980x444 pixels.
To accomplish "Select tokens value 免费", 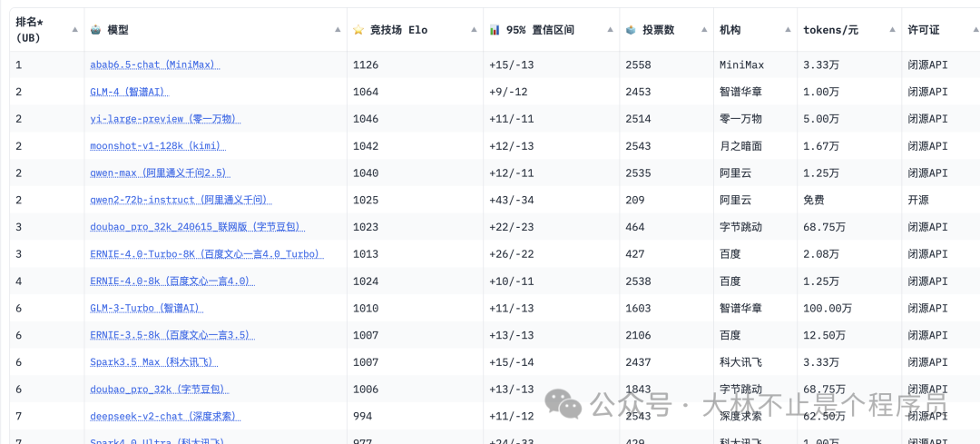I will [814, 200].
